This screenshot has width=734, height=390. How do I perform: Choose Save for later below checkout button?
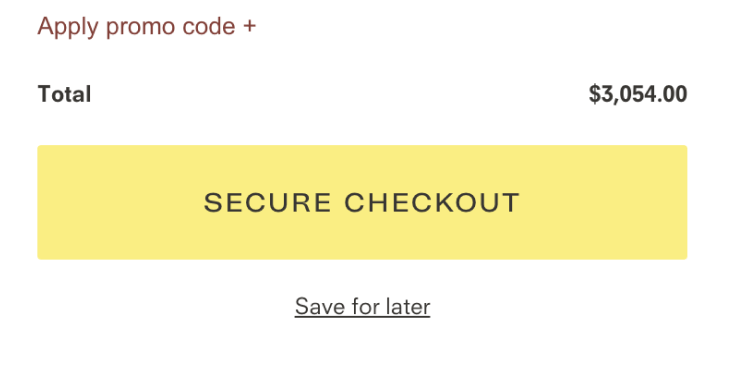pyautogui.click(x=362, y=307)
